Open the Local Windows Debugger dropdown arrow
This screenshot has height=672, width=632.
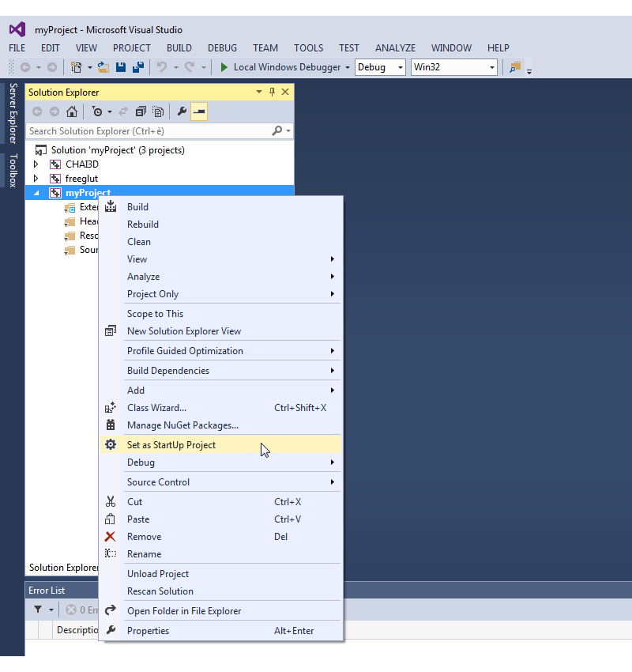tap(348, 68)
